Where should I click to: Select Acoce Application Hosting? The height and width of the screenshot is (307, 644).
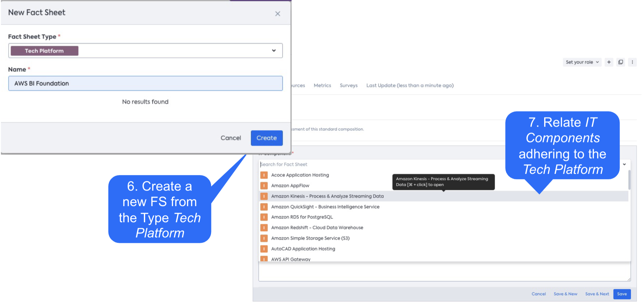point(444,175)
